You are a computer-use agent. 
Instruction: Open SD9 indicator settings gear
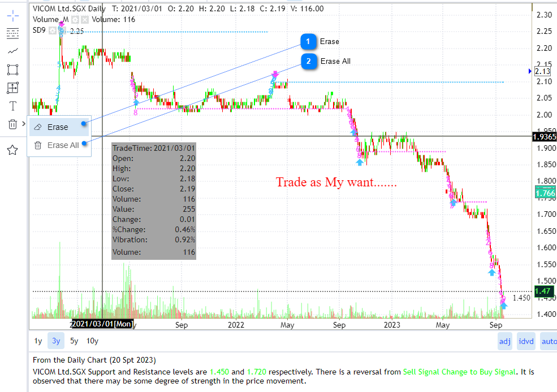coord(53,31)
